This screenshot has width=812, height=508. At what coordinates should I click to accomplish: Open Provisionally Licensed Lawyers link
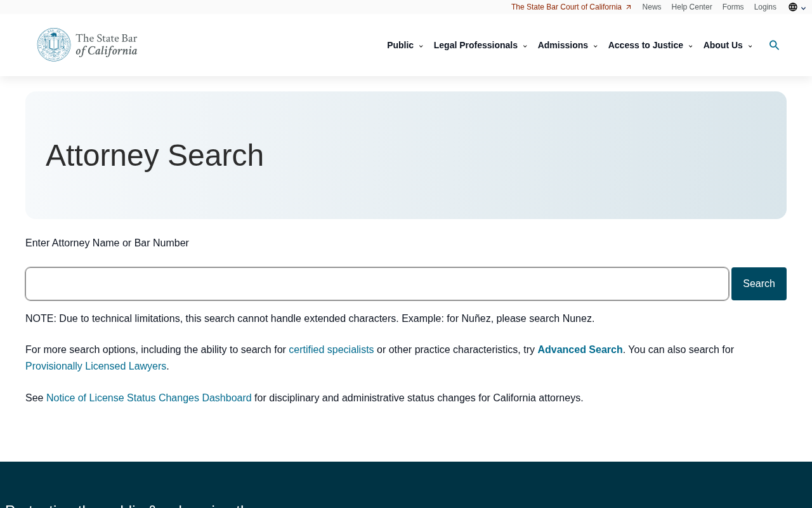pos(96,366)
